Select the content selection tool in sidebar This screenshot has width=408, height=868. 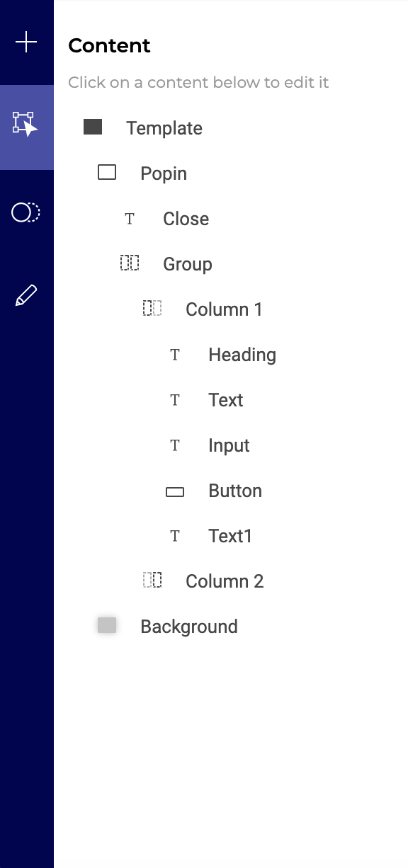click(x=26, y=126)
